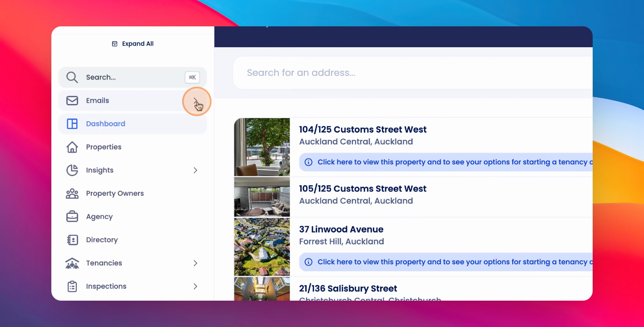644x327 pixels.
Task: Open the Emails menu item
Action: 133,100
